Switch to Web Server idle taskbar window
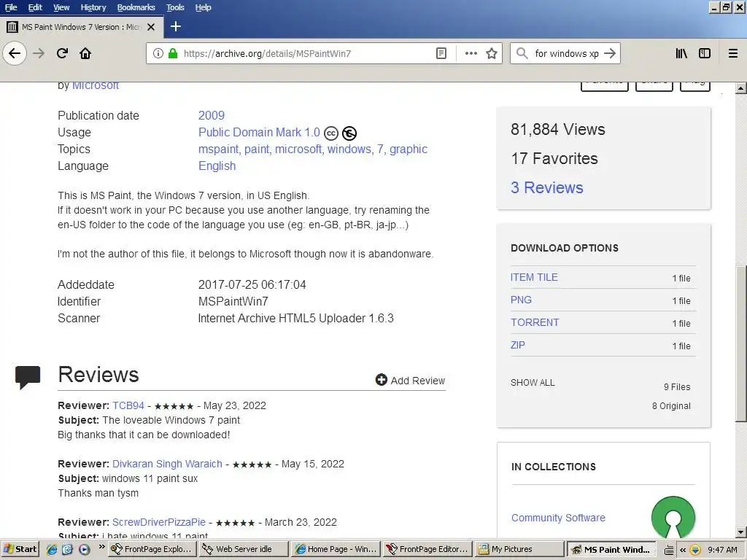This screenshot has width=747, height=560. (244, 549)
